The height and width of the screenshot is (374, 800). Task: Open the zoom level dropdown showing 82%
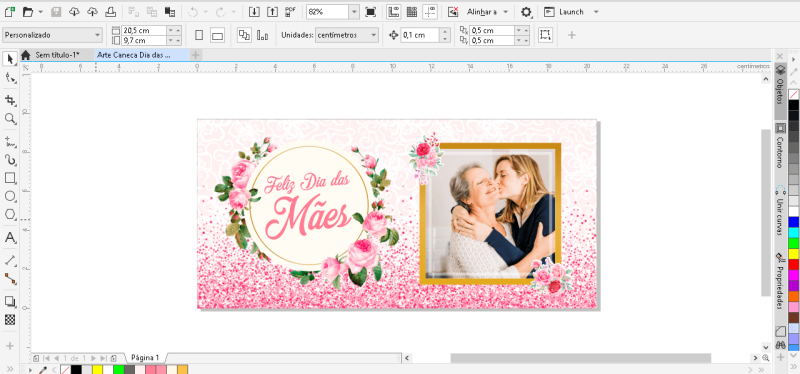pos(354,12)
